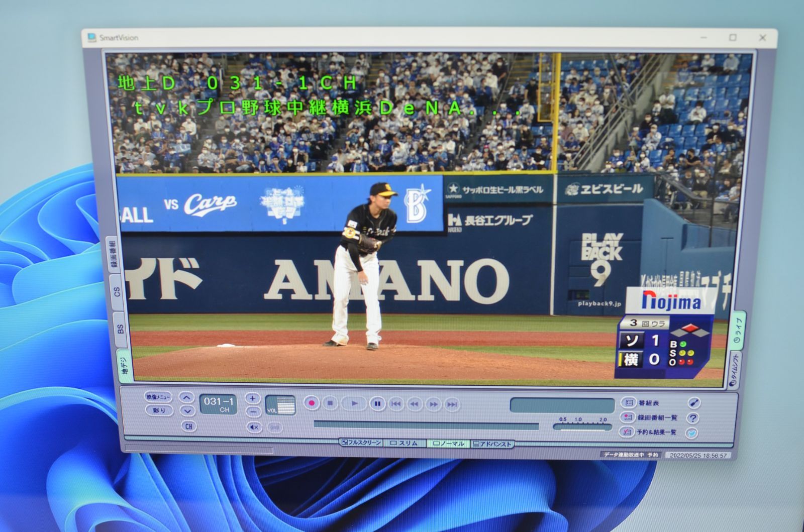Skip to next chapter button
Image resolution: width=804 pixels, height=532 pixels.
452,404
